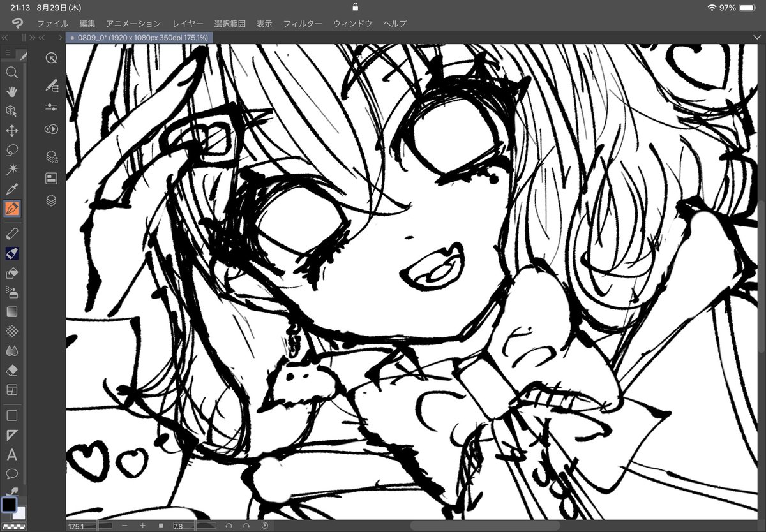Click the second double left chevron by tab

(x=42, y=38)
